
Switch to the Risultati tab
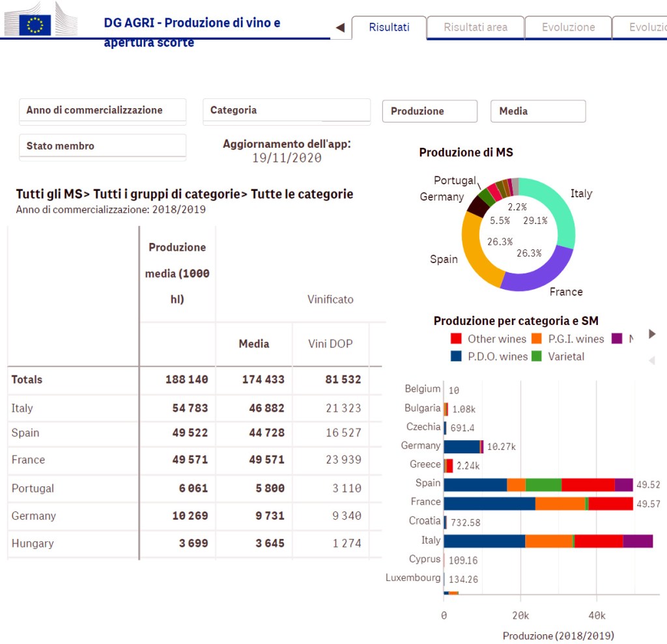coord(389,27)
